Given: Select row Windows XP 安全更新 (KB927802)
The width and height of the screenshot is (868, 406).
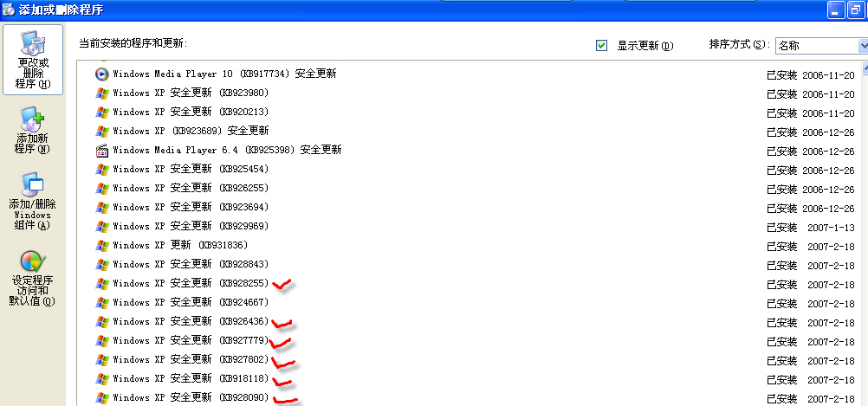Looking at the screenshot, I should click(475, 359).
